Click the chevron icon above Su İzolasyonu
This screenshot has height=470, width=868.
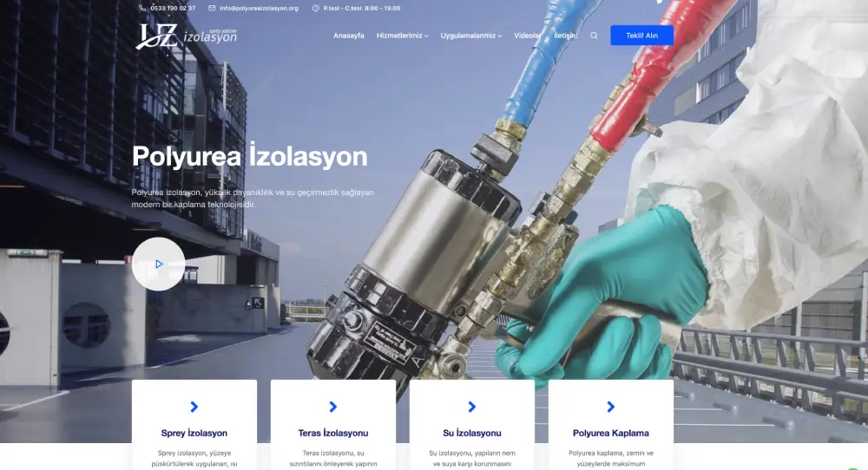point(471,407)
